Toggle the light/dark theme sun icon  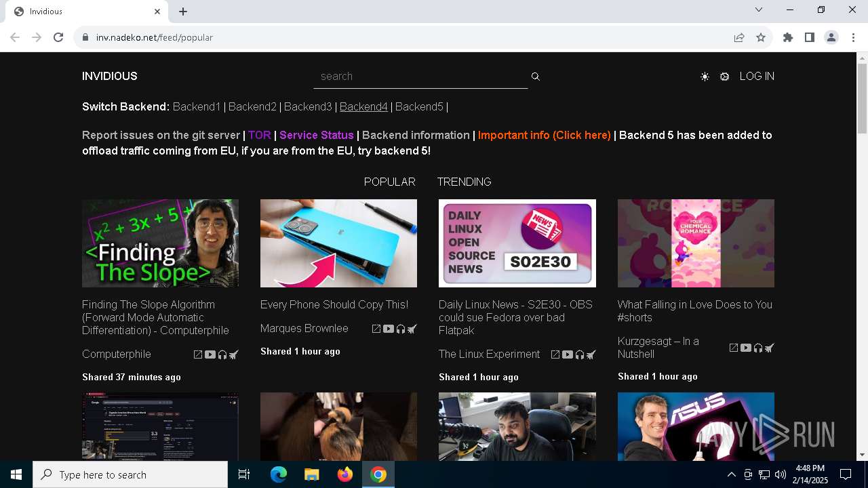click(705, 77)
